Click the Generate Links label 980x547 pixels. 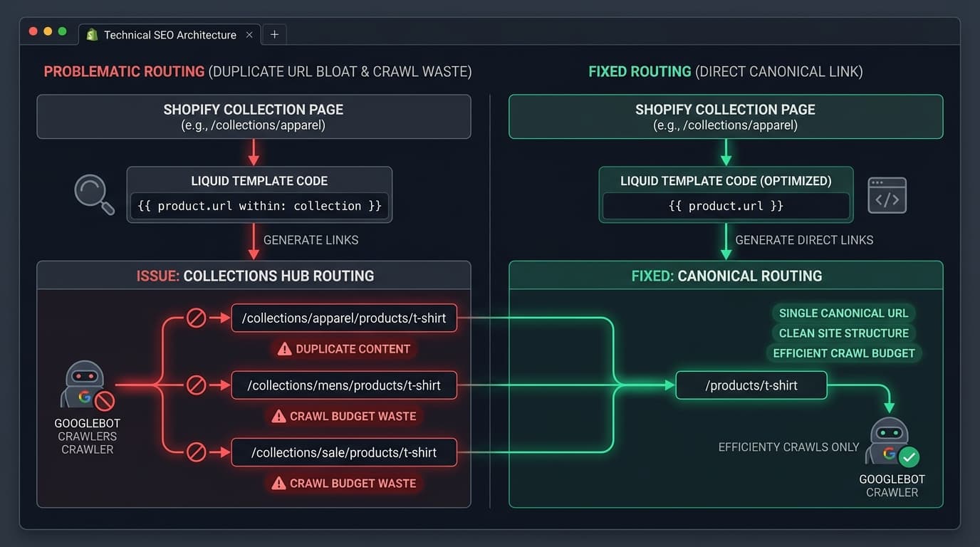tap(311, 240)
